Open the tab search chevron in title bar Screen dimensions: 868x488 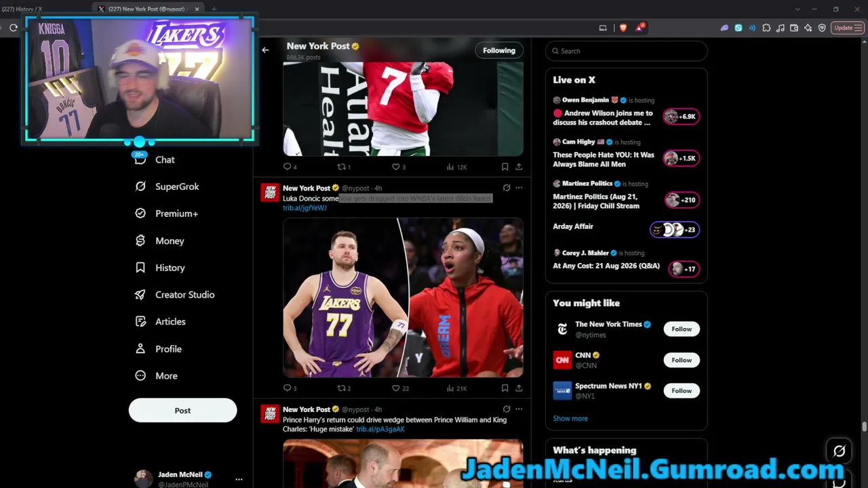(797, 9)
